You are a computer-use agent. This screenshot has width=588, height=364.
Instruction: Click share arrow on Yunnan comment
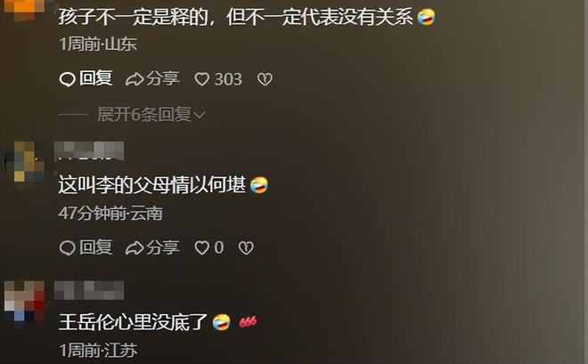click(135, 248)
